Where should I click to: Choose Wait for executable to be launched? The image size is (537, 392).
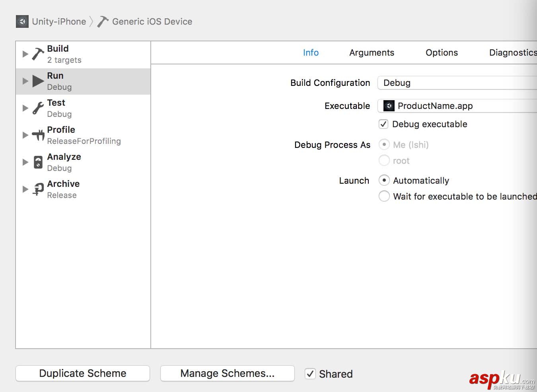(384, 196)
